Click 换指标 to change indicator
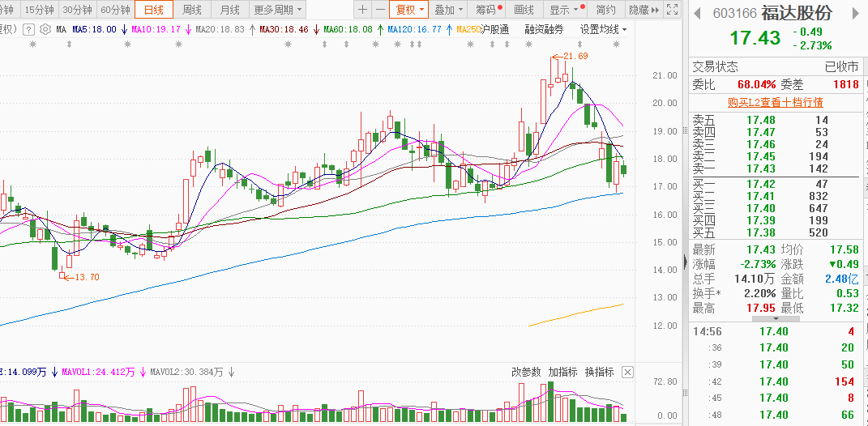The height and width of the screenshot is (426, 868). (x=600, y=373)
